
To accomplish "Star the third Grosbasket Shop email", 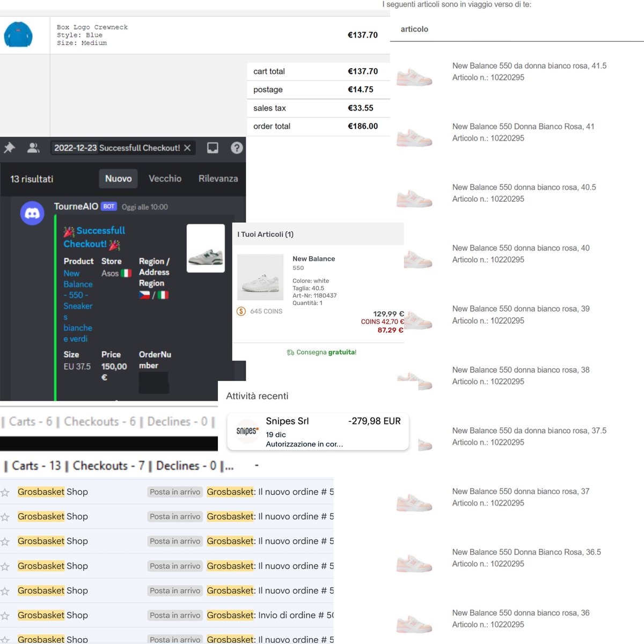I will pos(5,541).
